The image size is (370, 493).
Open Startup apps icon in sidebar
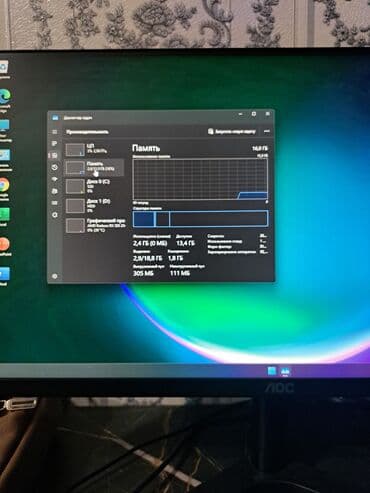(55, 179)
